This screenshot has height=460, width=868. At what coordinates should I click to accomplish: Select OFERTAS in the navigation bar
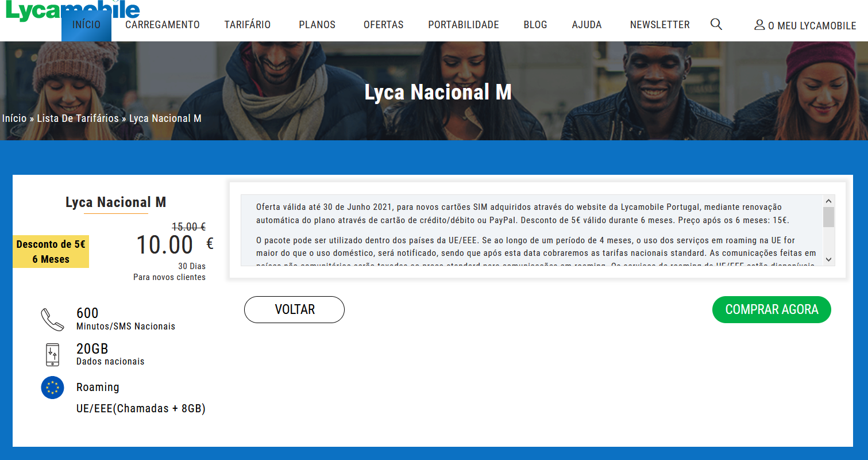(384, 25)
